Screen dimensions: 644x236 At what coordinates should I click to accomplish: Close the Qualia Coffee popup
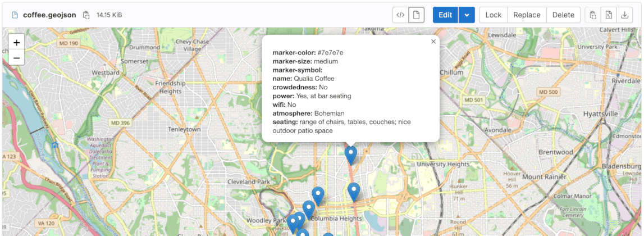[x=433, y=42]
